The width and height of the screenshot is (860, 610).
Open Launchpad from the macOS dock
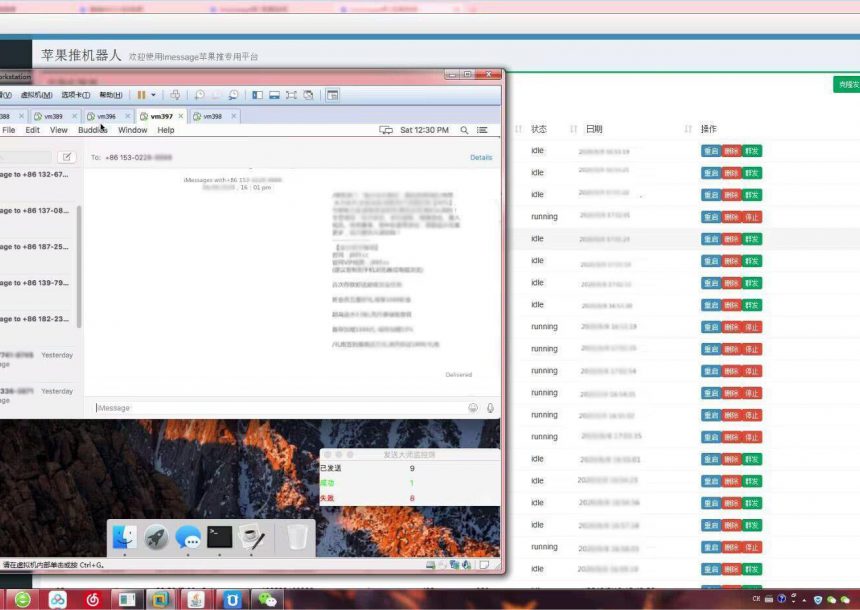tap(156, 537)
